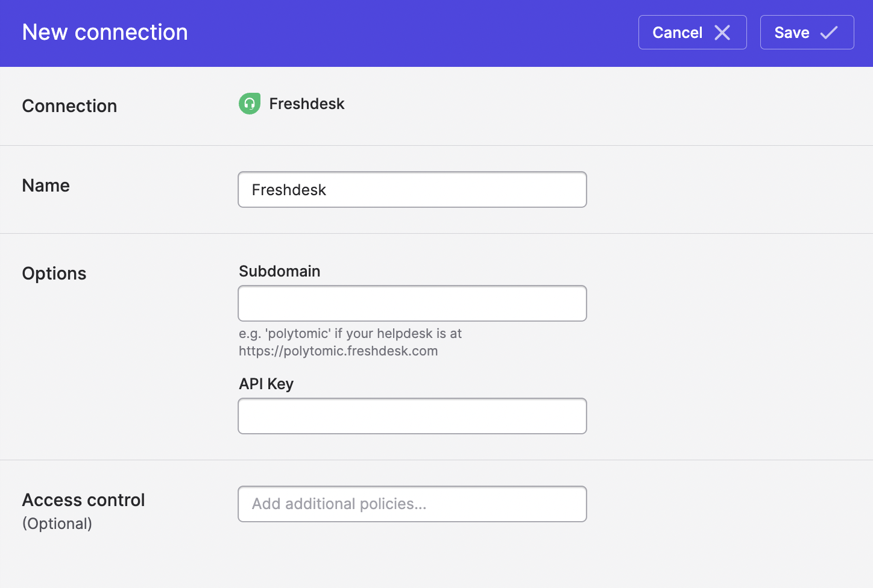Viewport: 873px width, 588px height.
Task: Click the Connection section label
Action: point(69,106)
